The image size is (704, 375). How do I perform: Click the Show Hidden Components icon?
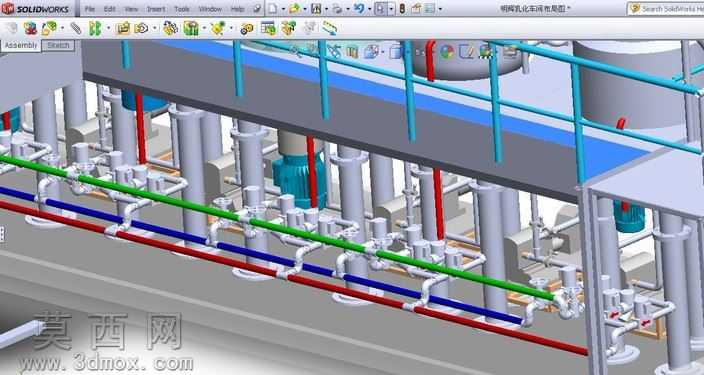pyautogui.click(x=170, y=29)
